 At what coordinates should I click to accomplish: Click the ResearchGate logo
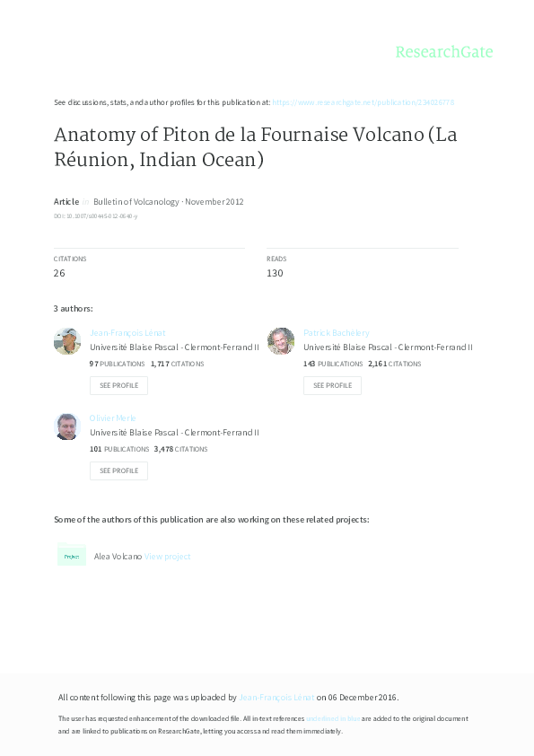445,52
